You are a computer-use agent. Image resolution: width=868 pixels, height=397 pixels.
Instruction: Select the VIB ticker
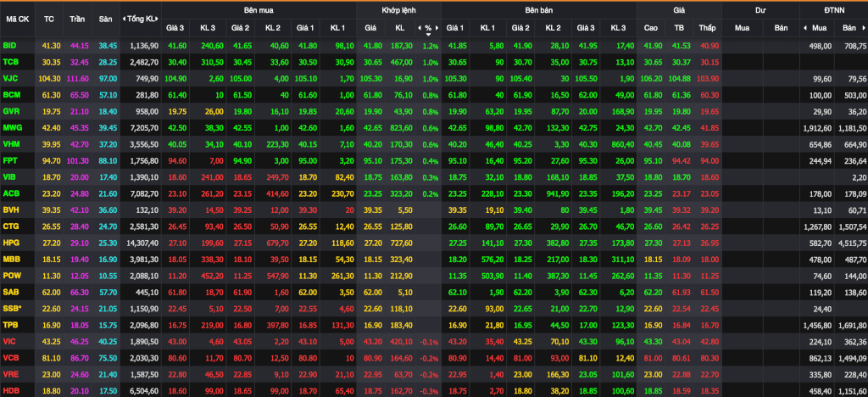[9, 177]
